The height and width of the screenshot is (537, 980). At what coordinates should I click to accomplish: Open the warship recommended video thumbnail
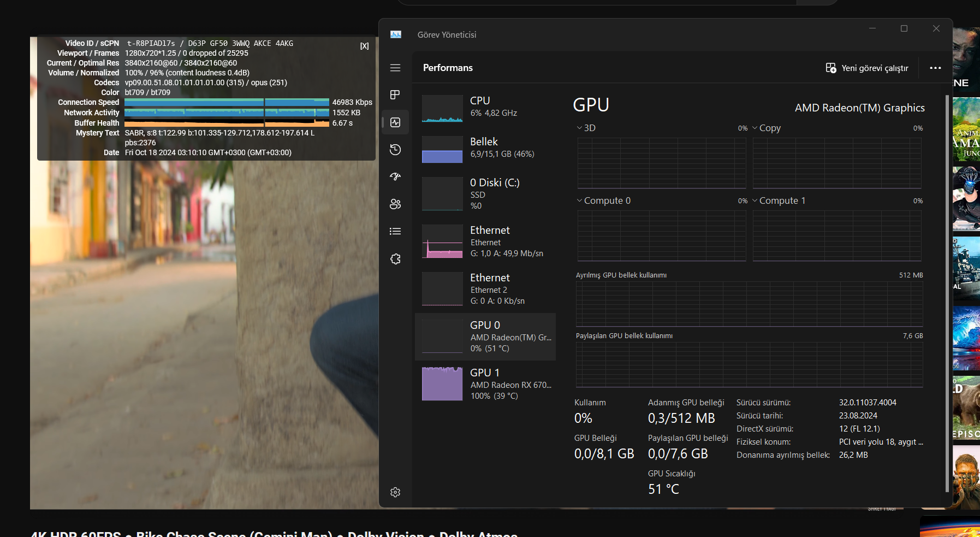tap(966, 268)
